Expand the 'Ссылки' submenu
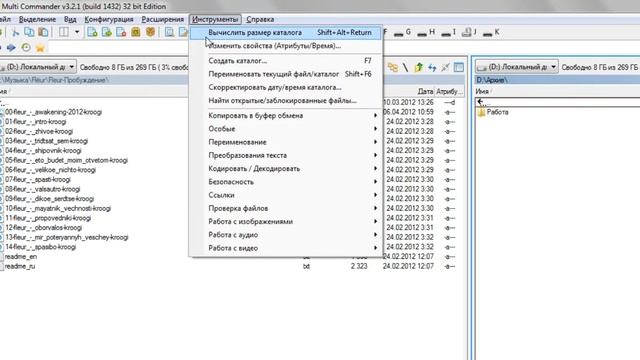Screen dimensions: 640x360 [x=286, y=196]
